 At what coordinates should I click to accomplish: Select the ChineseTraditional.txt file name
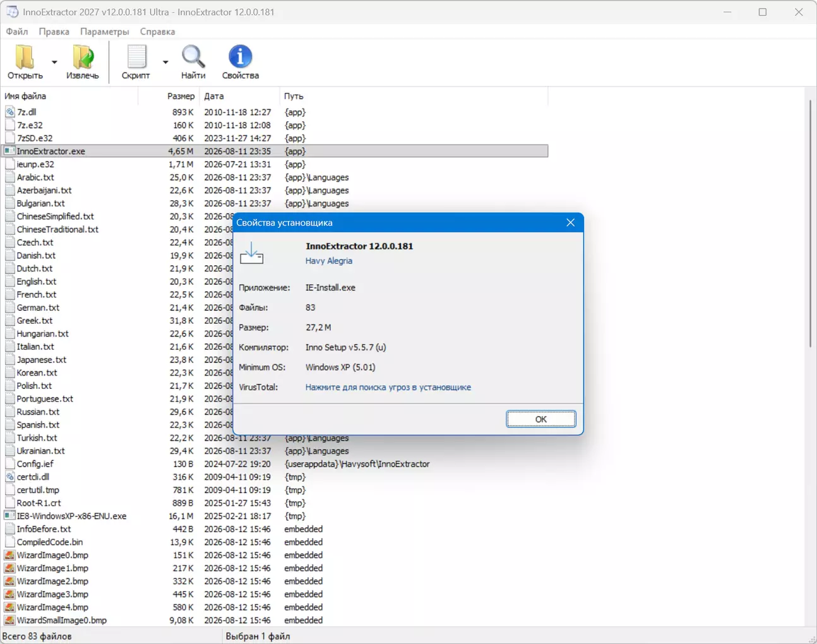click(x=58, y=230)
